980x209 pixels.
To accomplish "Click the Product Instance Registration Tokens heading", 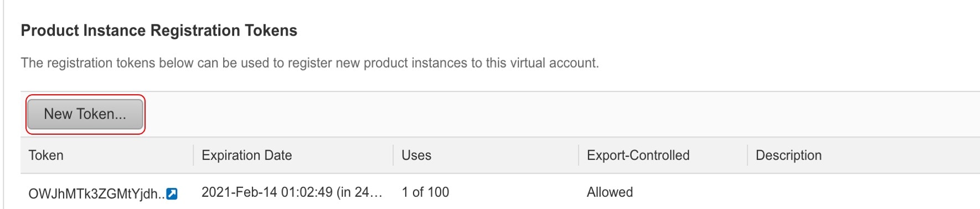I will click(159, 30).
